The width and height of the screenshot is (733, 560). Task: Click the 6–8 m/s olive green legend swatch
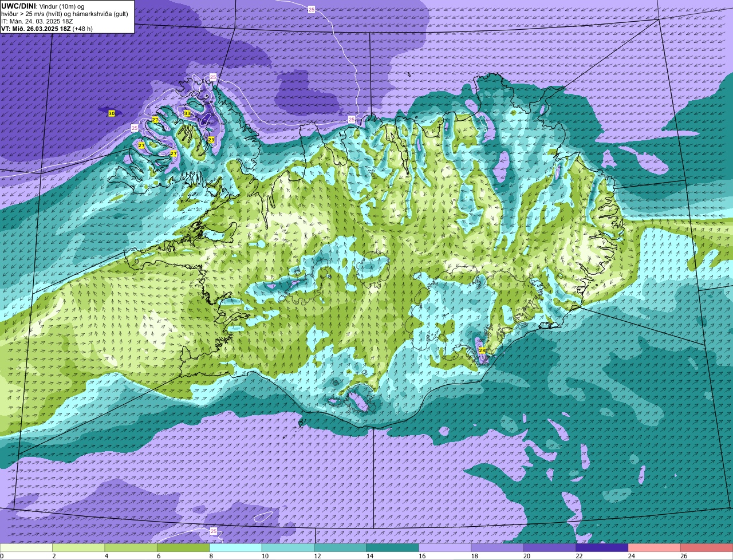point(183,547)
